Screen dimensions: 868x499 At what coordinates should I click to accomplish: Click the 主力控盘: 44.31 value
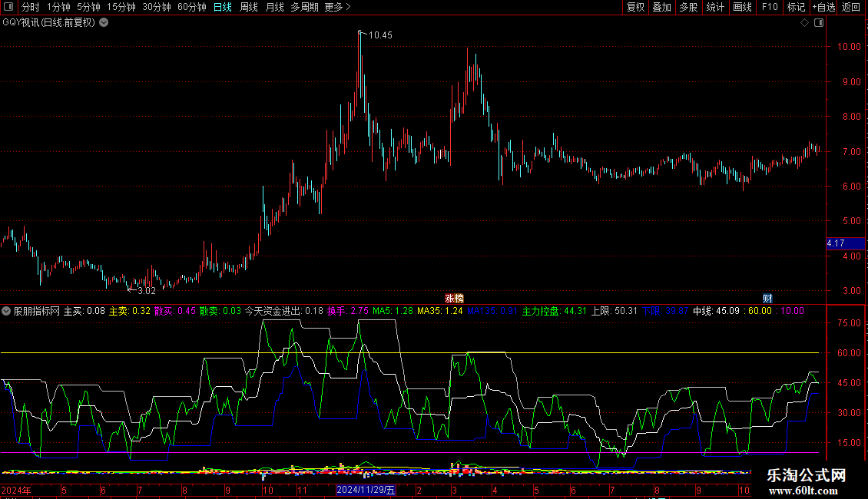[x=554, y=311]
